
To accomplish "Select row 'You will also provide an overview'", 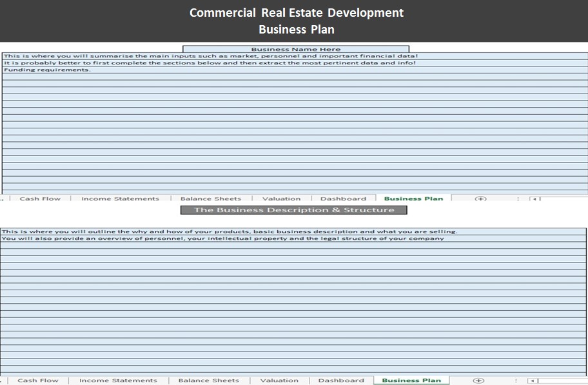I will pos(293,238).
